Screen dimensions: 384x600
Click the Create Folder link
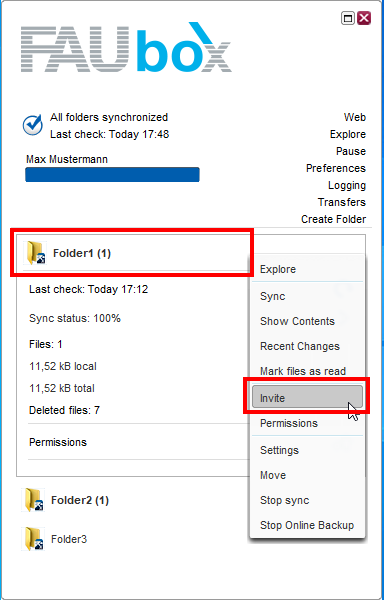coord(334,219)
